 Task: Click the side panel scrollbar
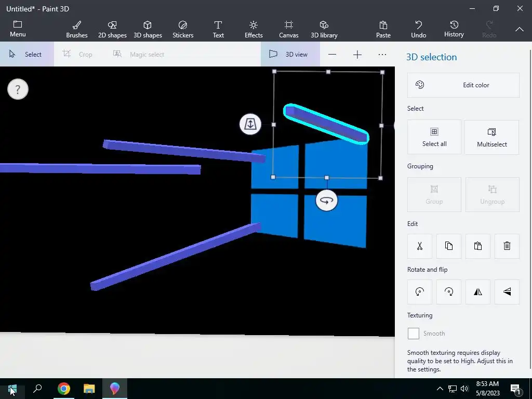pyautogui.click(x=530, y=209)
